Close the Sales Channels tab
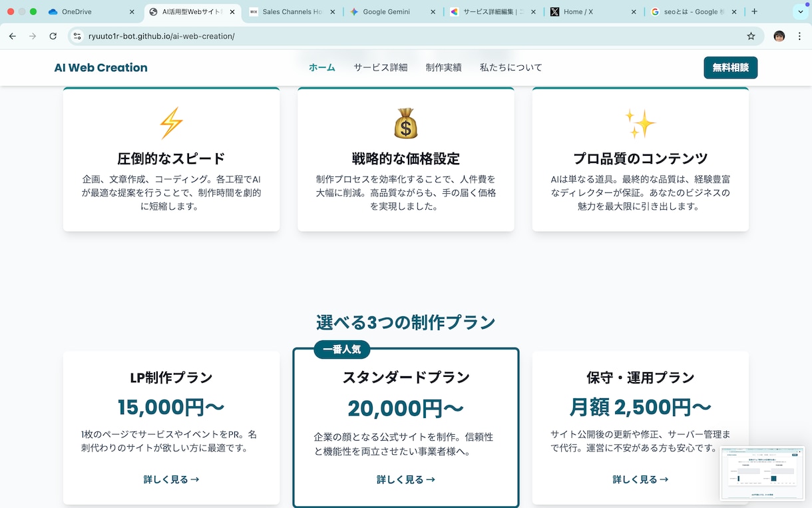This screenshot has width=812, height=508. point(333,12)
